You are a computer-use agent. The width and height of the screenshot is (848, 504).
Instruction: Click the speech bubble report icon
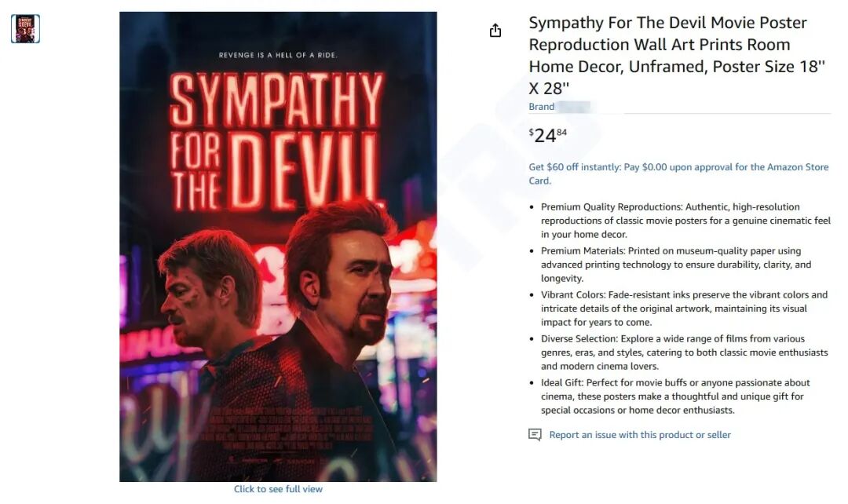[x=535, y=435]
